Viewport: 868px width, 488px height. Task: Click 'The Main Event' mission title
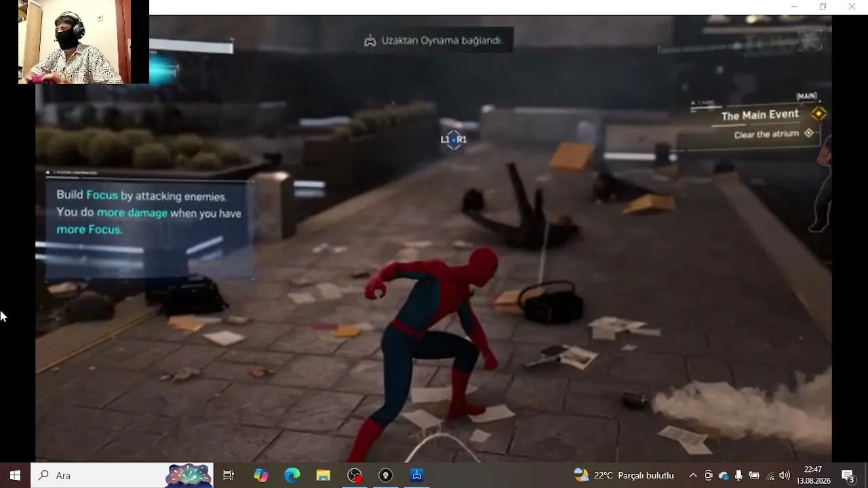tap(759, 115)
